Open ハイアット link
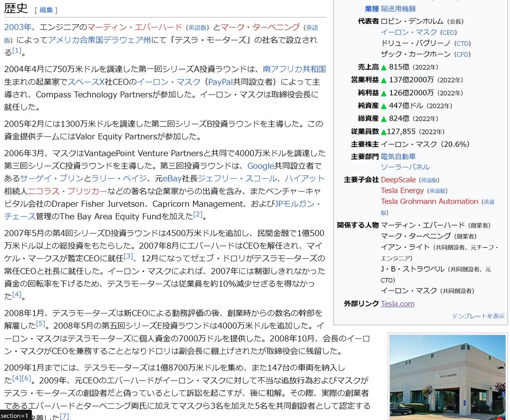 click(305, 178)
